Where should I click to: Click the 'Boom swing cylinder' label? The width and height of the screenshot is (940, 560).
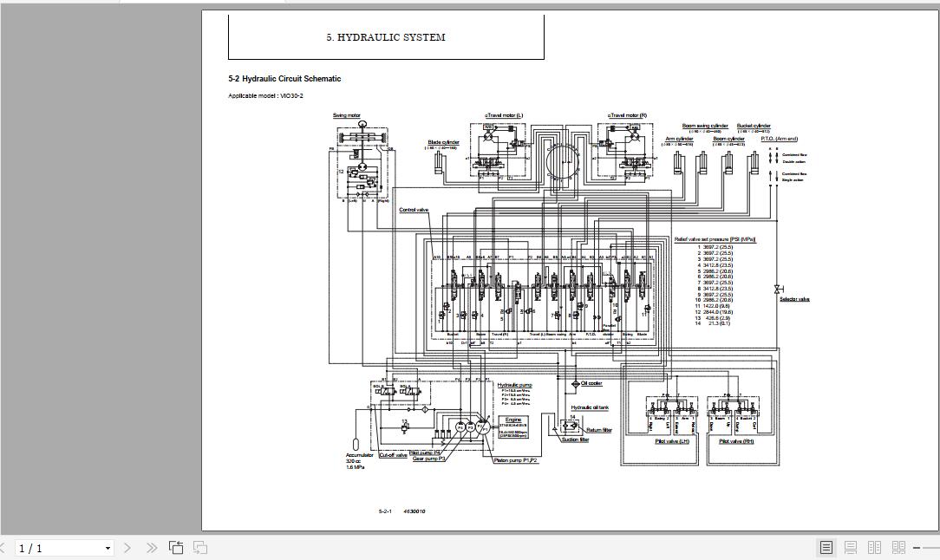(705, 126)
